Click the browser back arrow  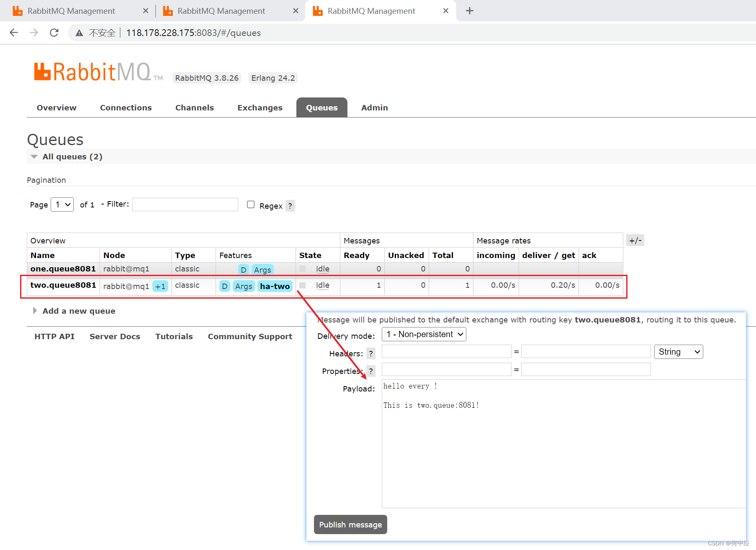[x=14, y=33]
